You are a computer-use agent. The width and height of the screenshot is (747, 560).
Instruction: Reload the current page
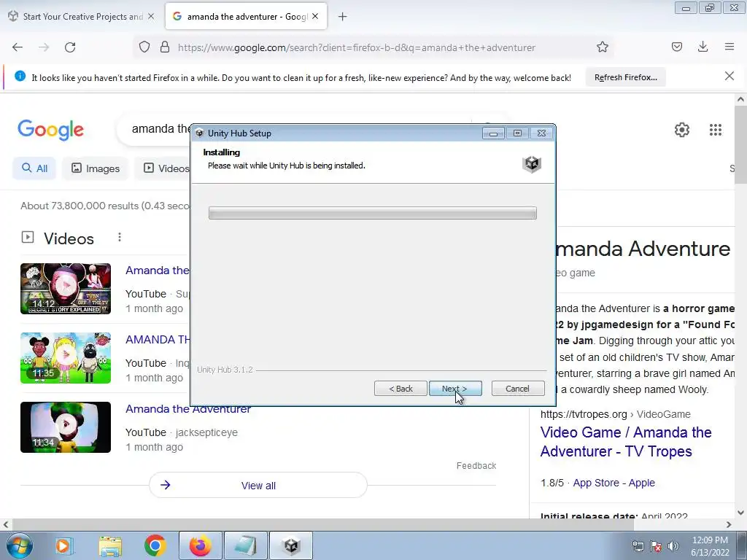70,47
